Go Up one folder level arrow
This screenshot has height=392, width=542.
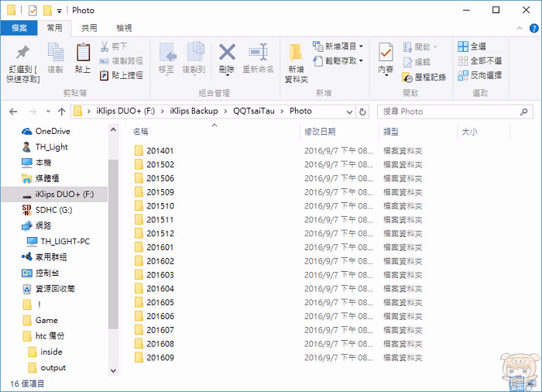pyautogui.click(x=61, y=112)
